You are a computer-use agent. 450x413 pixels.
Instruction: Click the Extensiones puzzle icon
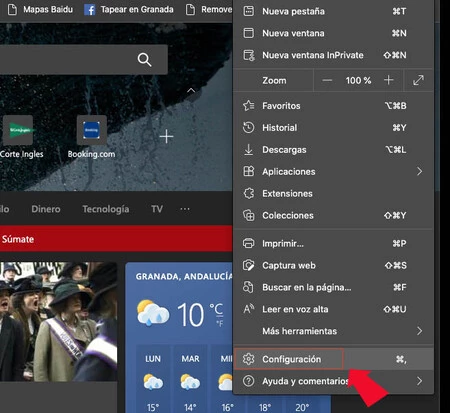coord(249,193)
